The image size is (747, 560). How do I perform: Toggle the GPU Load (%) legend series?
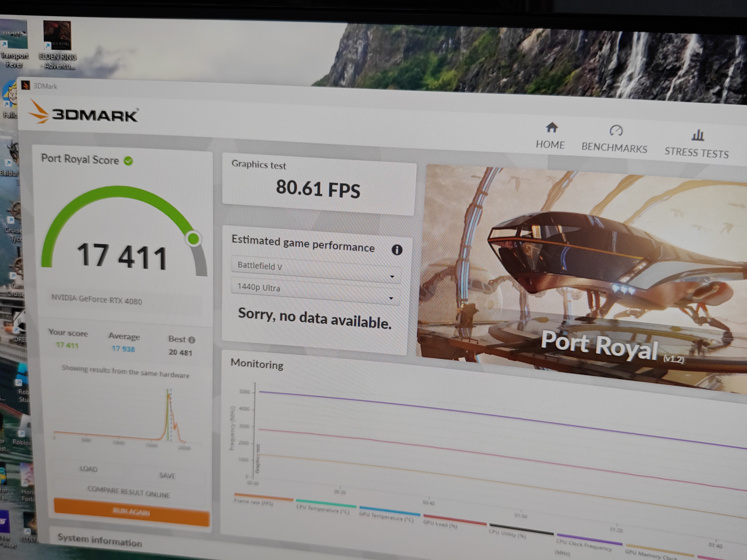440,525
